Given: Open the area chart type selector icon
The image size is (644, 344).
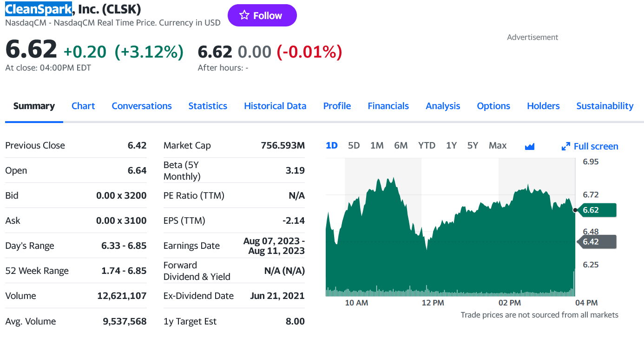Looking at the screenshot, I should (530, 145).
